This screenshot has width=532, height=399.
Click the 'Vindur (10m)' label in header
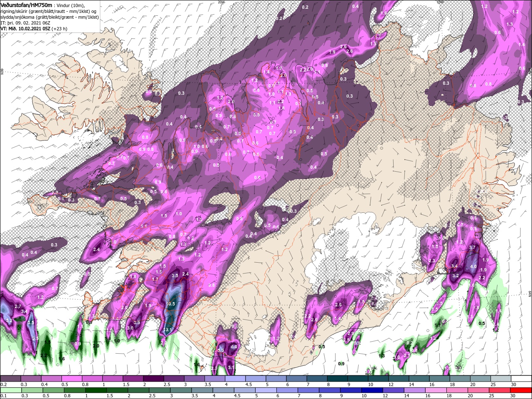tap(71, 5)
